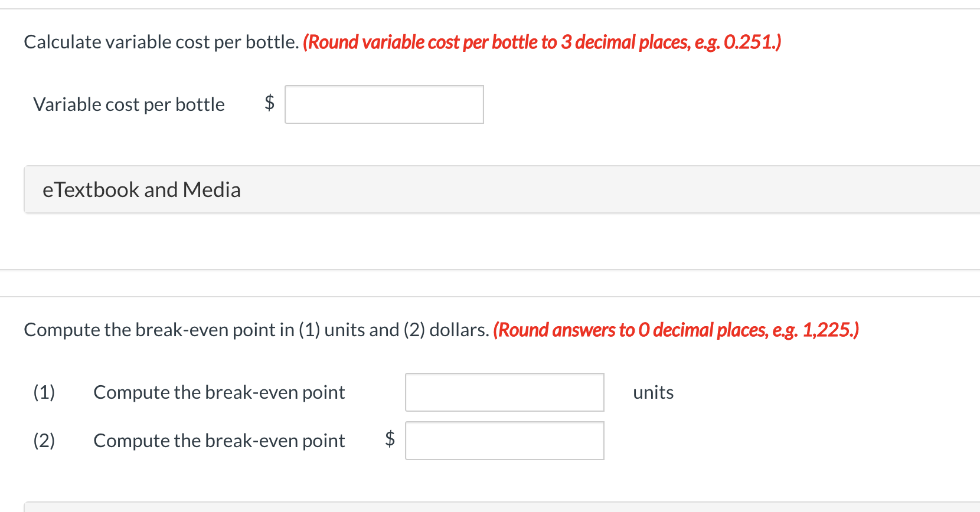Select the empty field beside Variable cost per bottle
980x512 pixels.
click(384, 104)
